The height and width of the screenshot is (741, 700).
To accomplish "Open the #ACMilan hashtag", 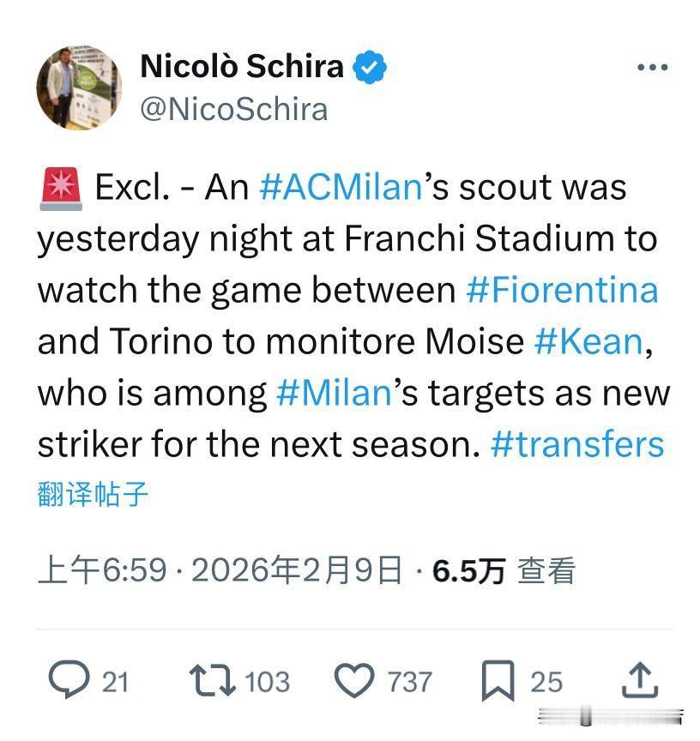I will pyautogui.click(x=340, y=188).
